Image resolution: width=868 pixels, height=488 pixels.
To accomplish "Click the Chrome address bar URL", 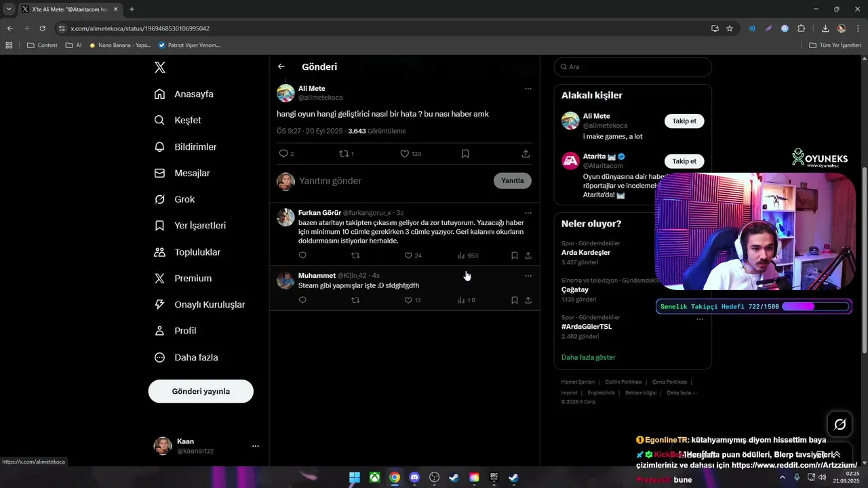I will pyautogui.click(x=140, y=28).
